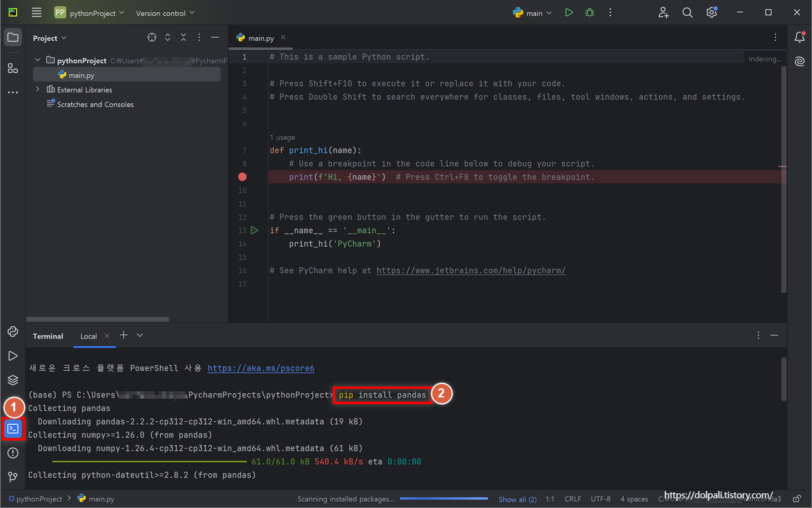Open the Python Packages tool window
This screenshot has width=812, height=508.
[13, 331]
